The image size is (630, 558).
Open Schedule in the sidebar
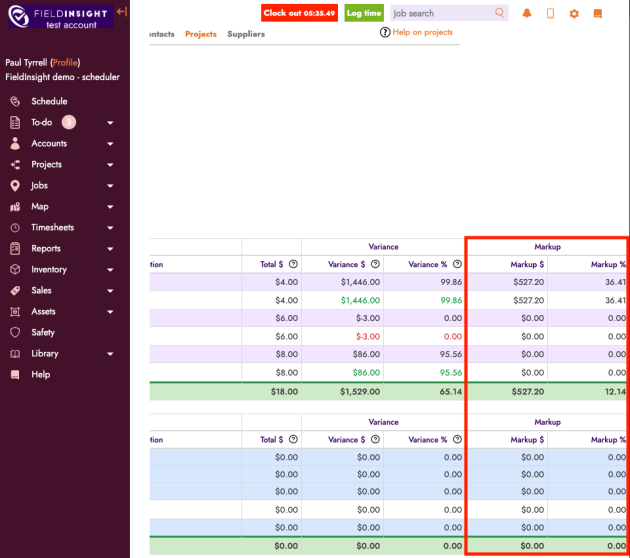(x=49, y=101)
